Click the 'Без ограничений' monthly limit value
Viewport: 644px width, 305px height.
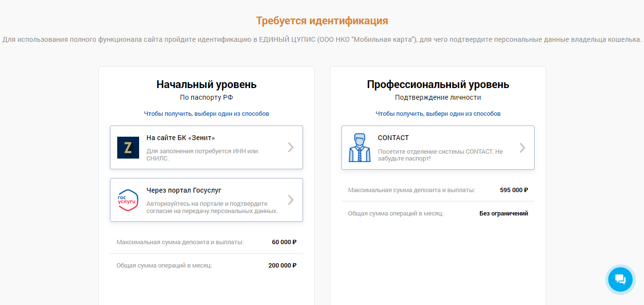(x=503, y=214)
